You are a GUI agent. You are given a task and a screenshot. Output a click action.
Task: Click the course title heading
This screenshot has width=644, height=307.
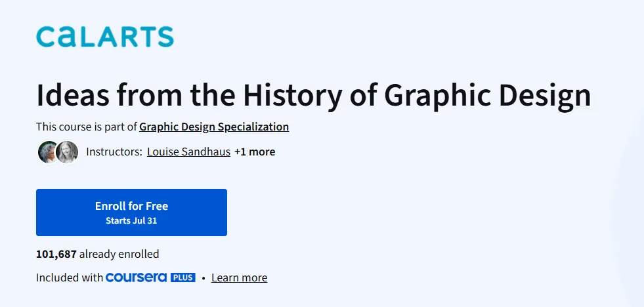click(x=313, y=96)
